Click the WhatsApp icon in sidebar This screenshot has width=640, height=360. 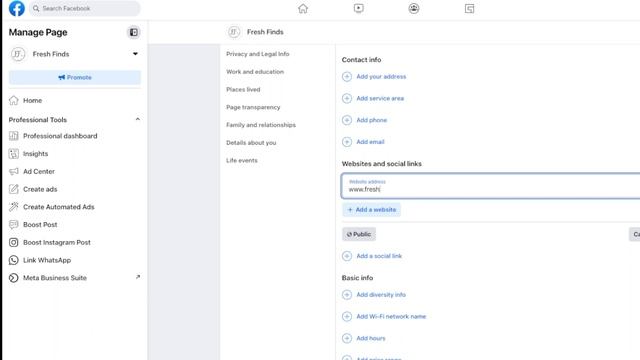[x=13, y=260]
